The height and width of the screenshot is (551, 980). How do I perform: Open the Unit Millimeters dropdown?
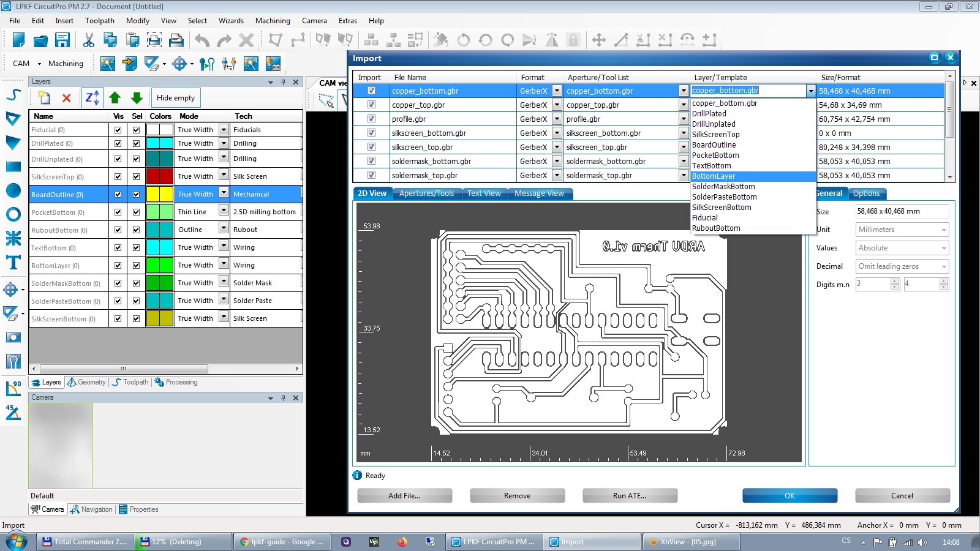902,230
